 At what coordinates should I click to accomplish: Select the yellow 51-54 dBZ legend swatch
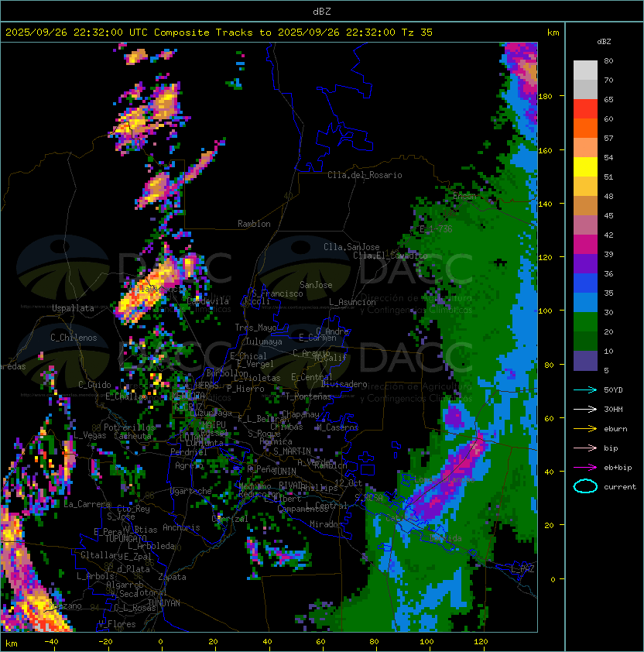[585, 167]
